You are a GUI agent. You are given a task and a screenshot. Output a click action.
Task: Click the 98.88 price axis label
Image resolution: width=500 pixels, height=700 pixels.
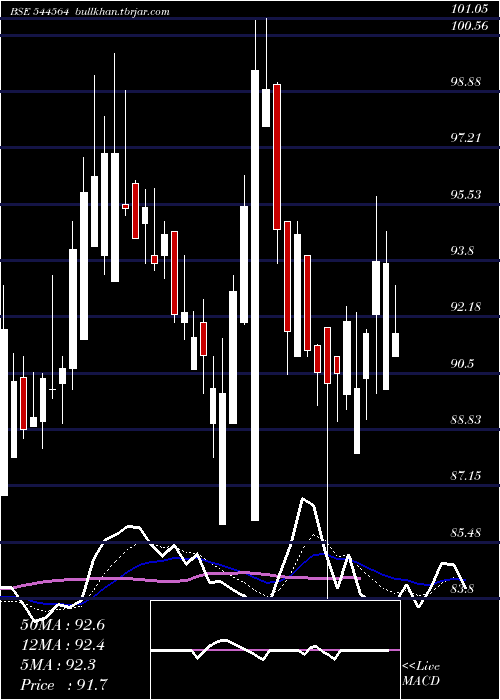(466, 82)
